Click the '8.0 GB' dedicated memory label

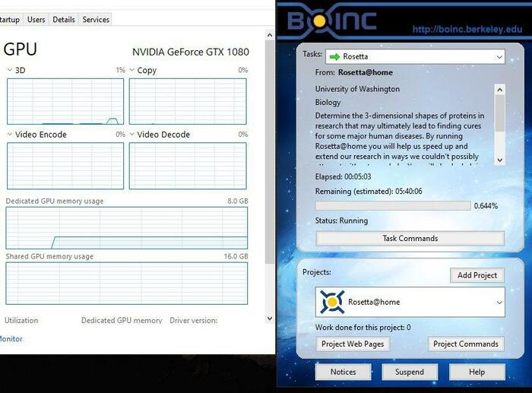(x=237, y=201)
